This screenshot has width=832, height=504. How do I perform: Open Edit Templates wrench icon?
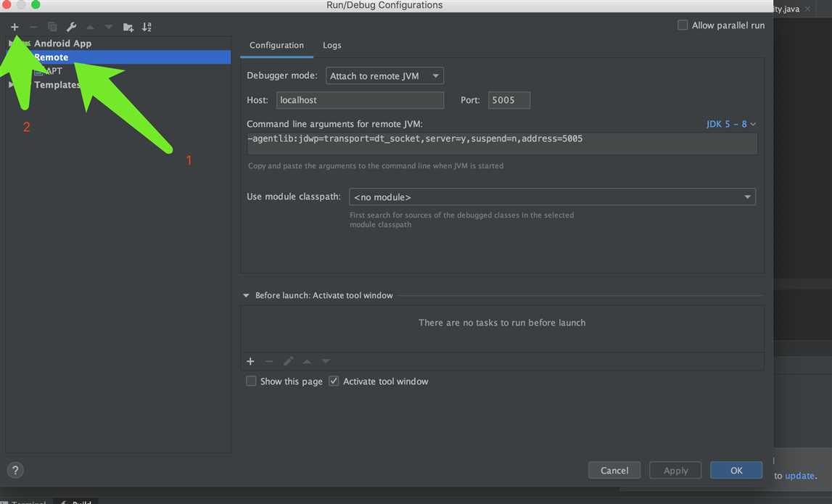[71, 27]
